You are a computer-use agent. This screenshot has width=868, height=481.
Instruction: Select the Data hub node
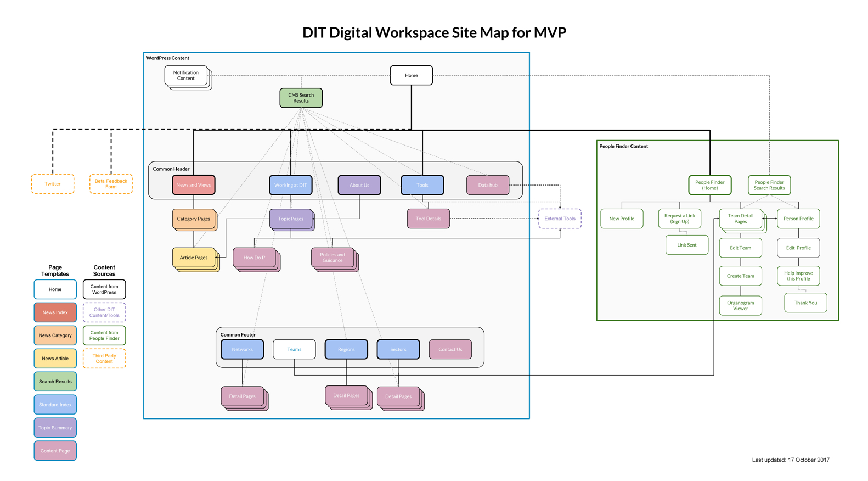pos(487,185)
